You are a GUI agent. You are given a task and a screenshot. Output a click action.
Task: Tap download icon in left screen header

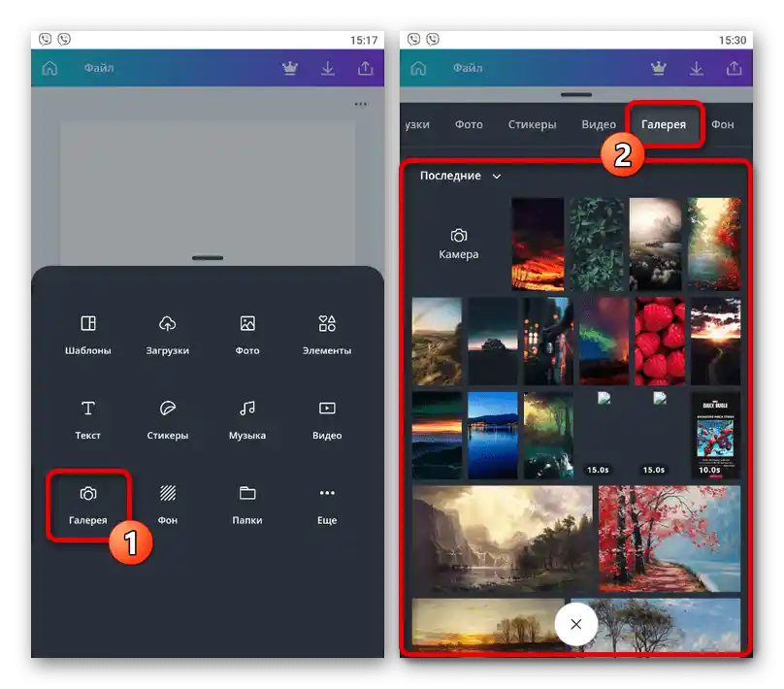(328, 68)
